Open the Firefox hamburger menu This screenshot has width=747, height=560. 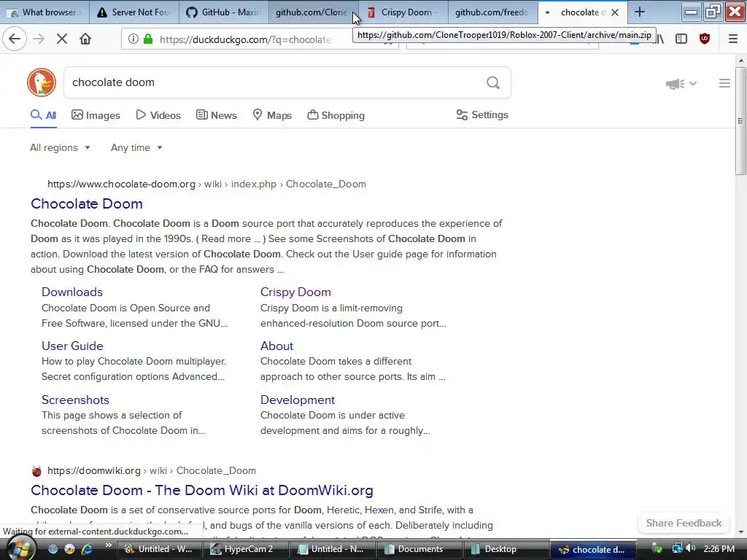[x=733, y=39]
